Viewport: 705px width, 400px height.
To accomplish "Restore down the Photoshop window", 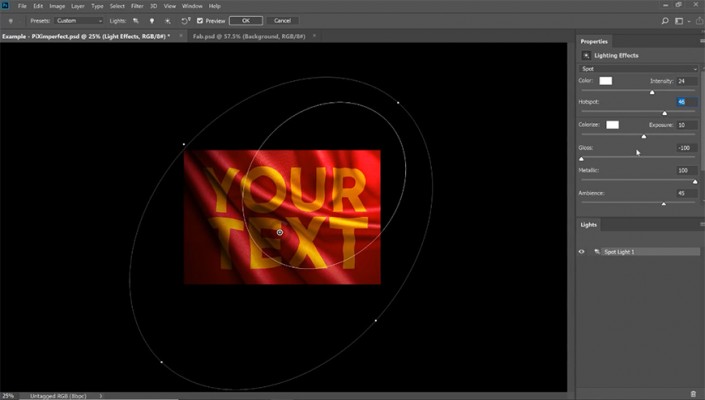I will coord(678,5).
